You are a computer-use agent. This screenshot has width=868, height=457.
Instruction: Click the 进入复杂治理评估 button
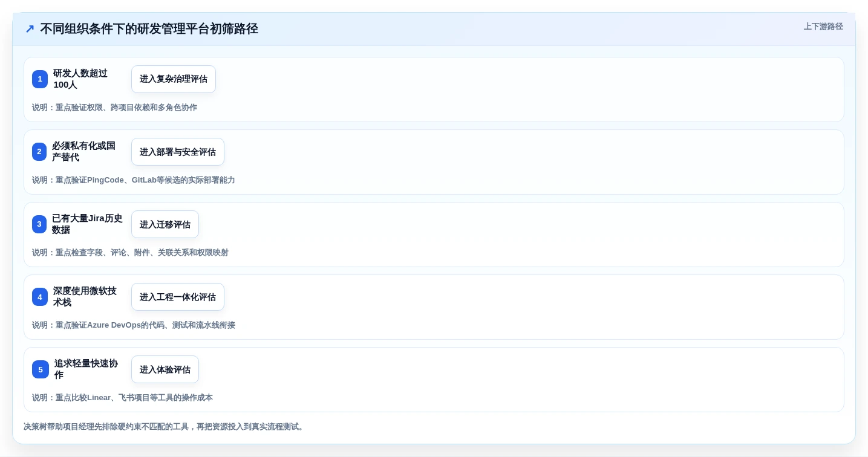pos(174,79)
